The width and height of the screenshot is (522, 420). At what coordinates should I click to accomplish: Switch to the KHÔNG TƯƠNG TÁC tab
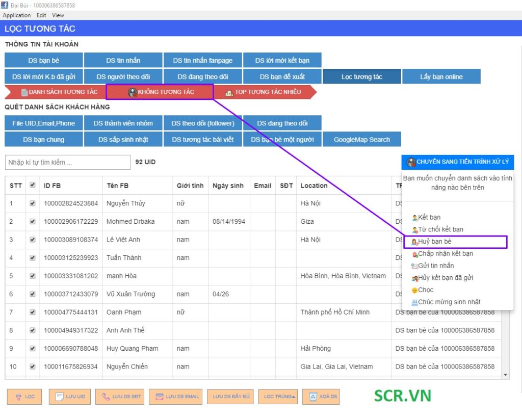coord(160,92)
